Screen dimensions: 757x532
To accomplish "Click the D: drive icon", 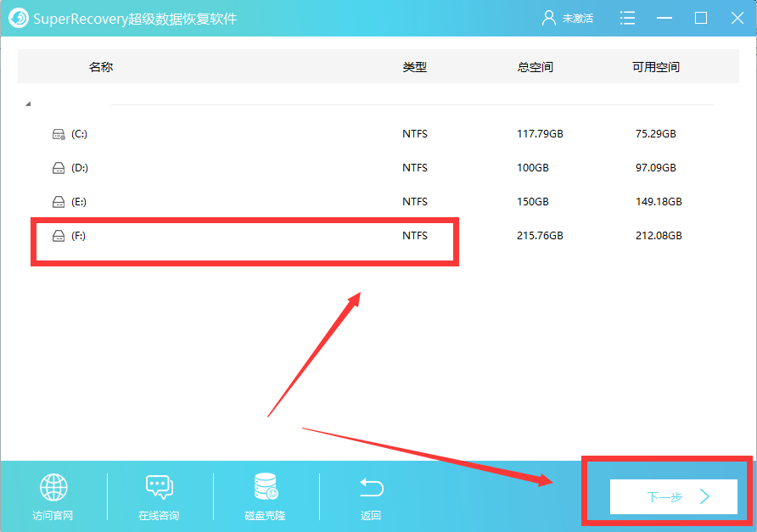I will (59, 168).
